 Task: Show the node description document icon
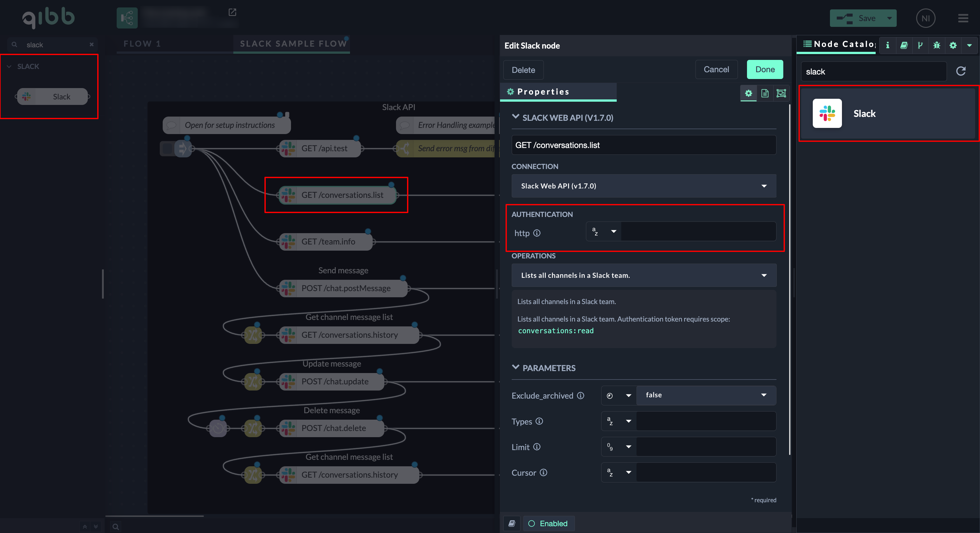click(x=765, y=93)
